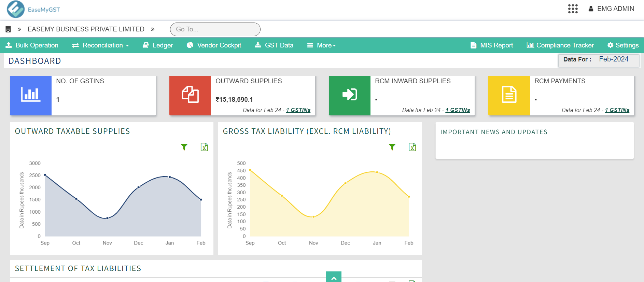Click the green RCM Inward Supplies arrow icon
This screenshot has width=644, height=282.
coord(350,95)
